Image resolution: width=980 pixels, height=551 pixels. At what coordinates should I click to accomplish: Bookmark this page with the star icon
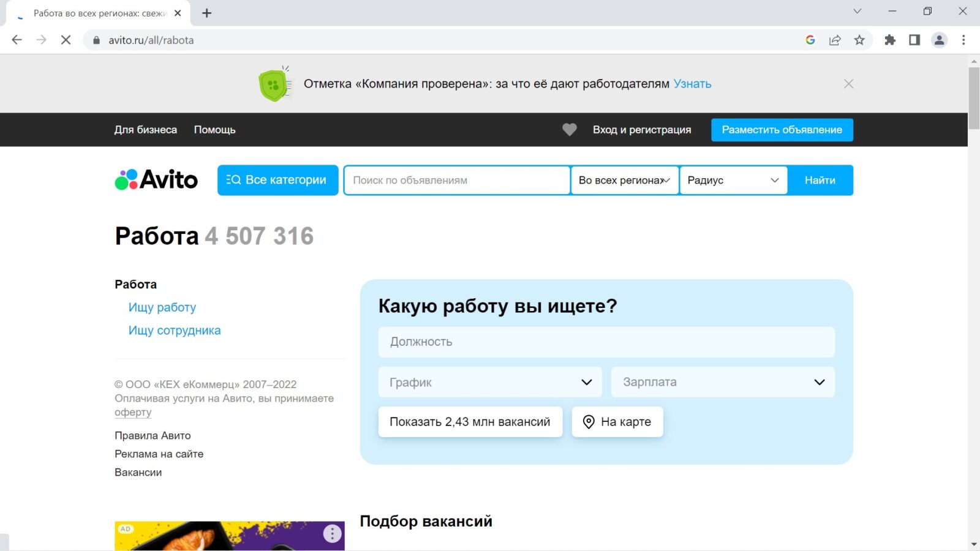pos(859,40)
